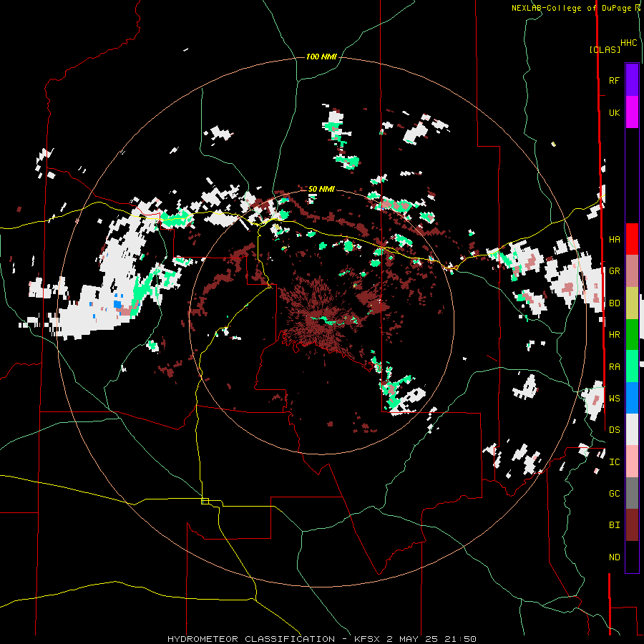Click the RF label in the legend
This screenshot has height=644, width=644.
[614, 80]
